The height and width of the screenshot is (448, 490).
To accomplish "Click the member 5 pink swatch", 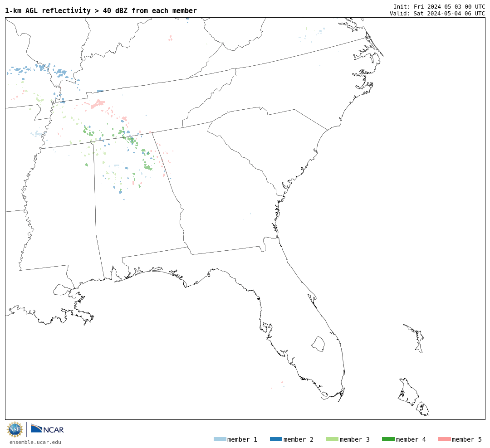I will [x=444, y=439].
